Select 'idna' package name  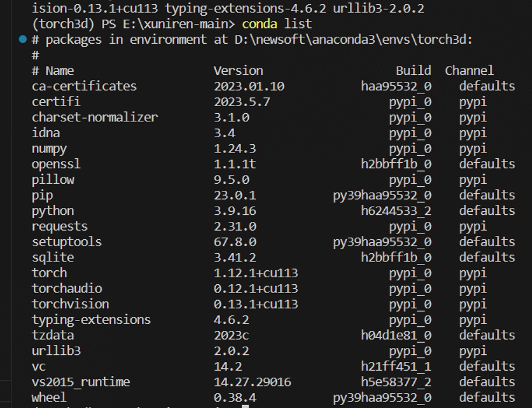[x=46, y=133]
